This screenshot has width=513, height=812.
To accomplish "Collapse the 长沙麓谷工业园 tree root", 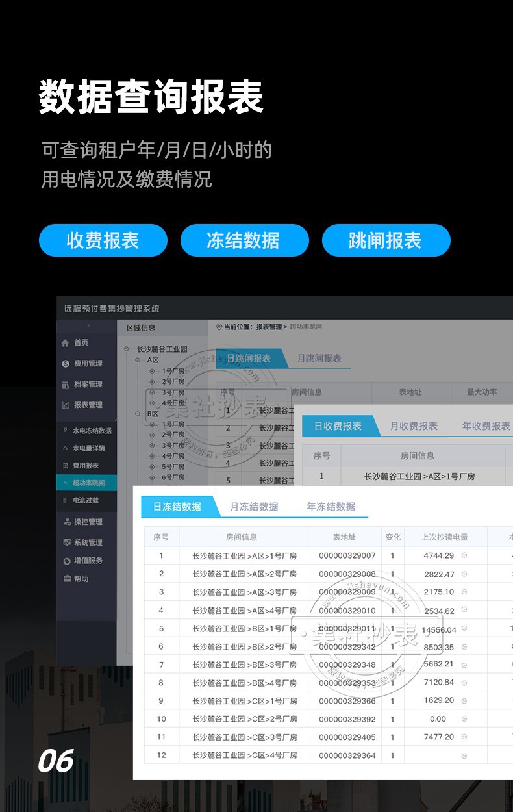I will [x=126, y=349].
